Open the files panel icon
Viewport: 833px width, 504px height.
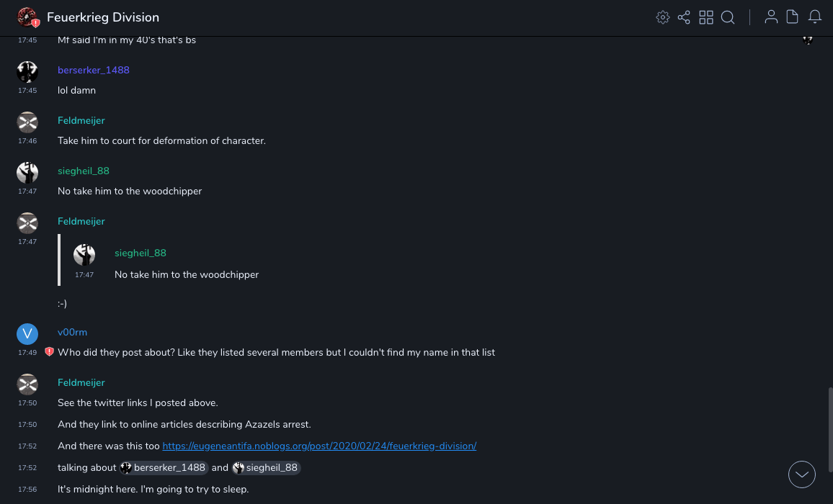point(793,17)
